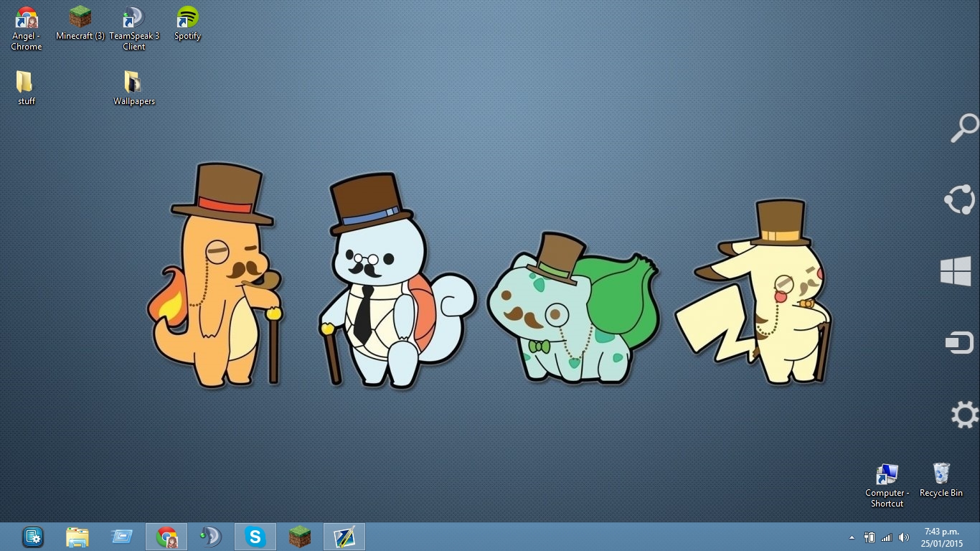Open the Settings gear charm
The height and width of the screenshot is (551, 980).
[963, 415]
